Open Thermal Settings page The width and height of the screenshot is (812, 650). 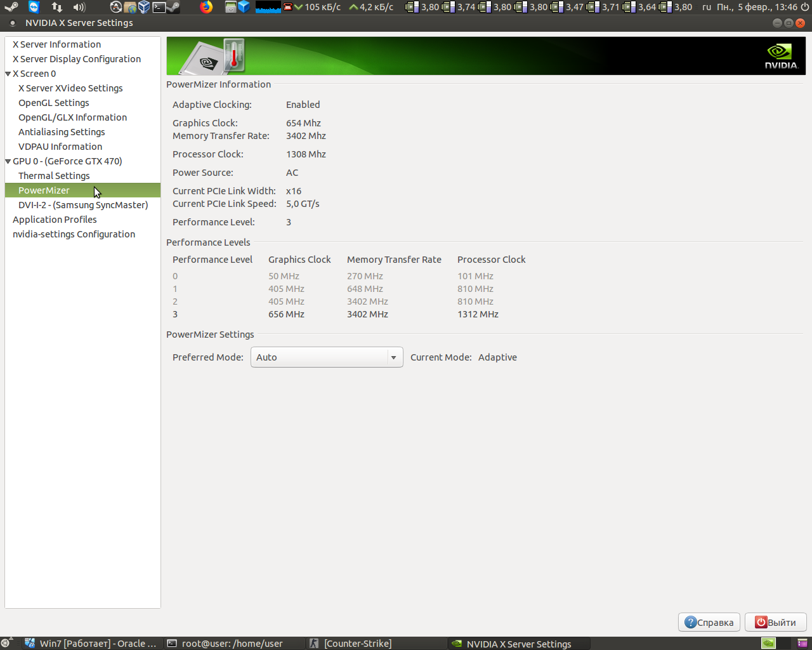point(54,176)
